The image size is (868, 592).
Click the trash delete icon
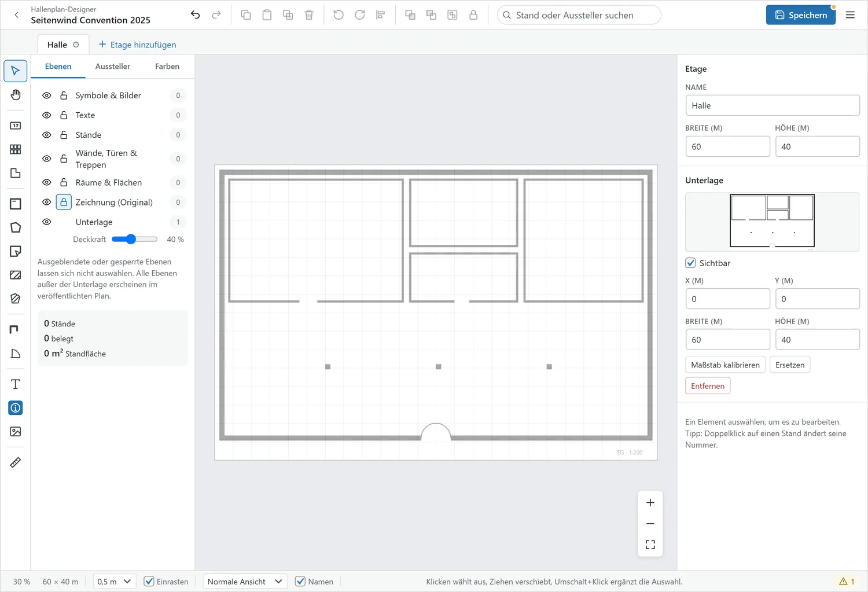[309, 15]
